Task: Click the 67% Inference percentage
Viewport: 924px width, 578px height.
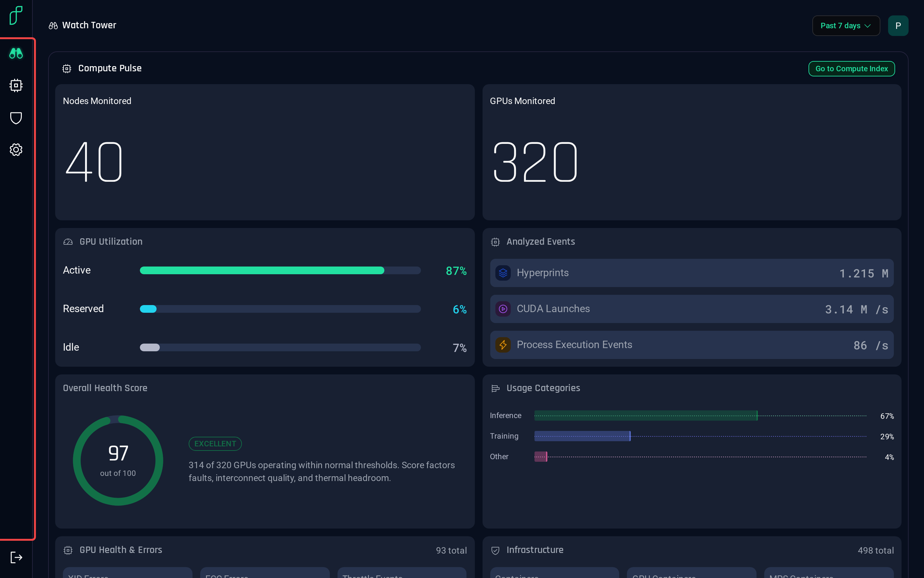Action: (x=887, y=416)
